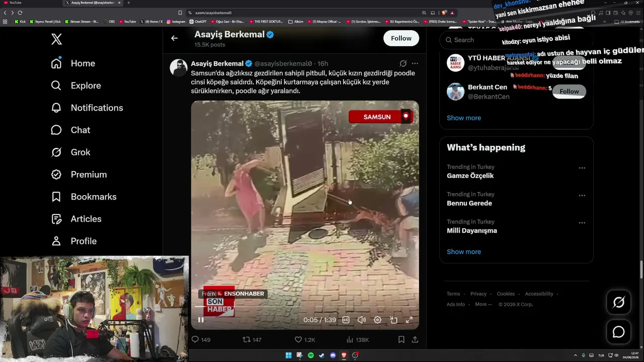Open Asayiş Berkemal's avatar on the post
The height and width of the screenshot is (362, 644).
coord(179,67)
